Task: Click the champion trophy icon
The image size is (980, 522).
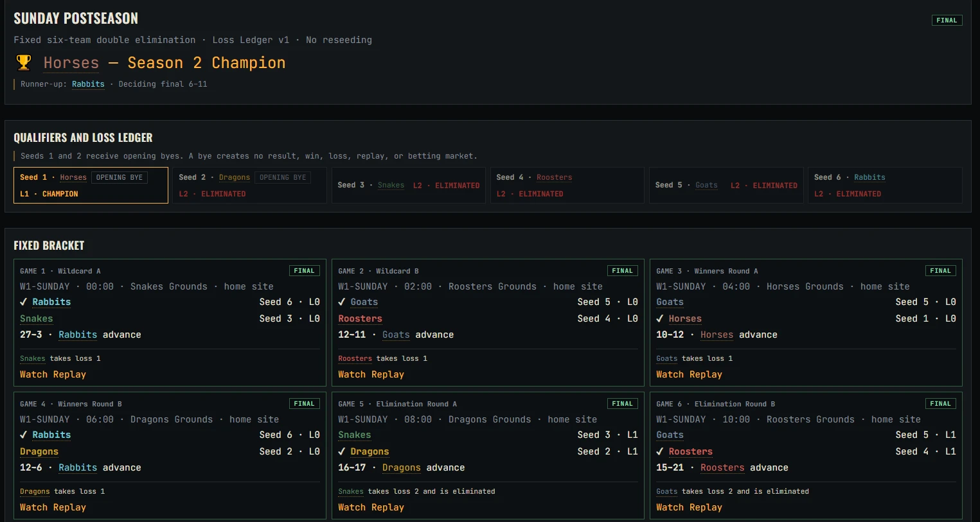Action: [24, 62]
